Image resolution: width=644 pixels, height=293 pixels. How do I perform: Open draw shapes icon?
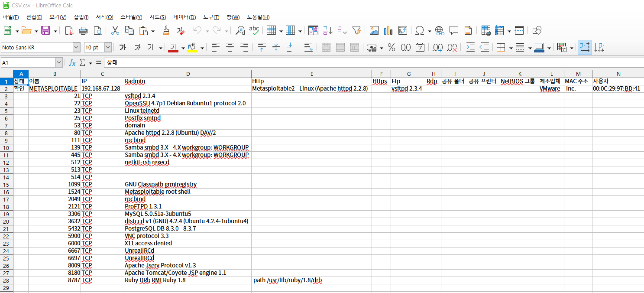click(x=537, y=30)
